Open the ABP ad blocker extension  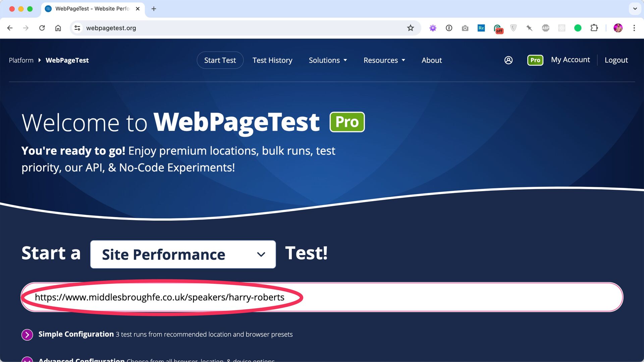[x=546, y=28]
